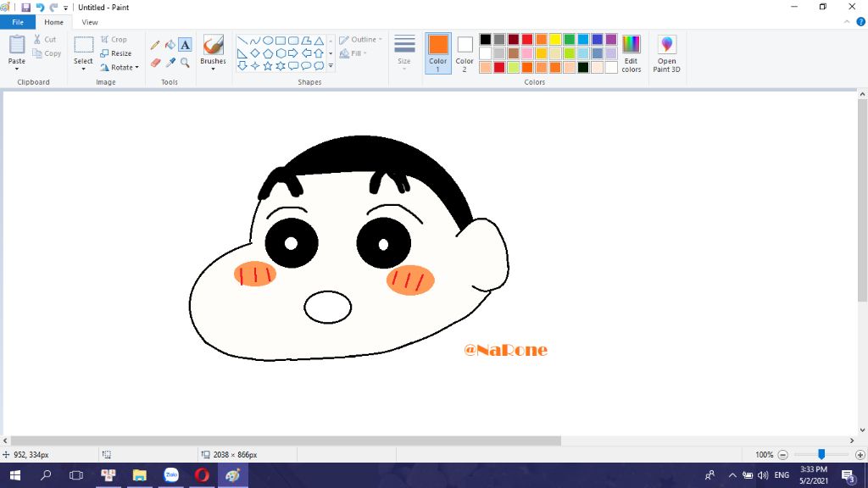
Task: Pick the Rounded rectangle shape
Action: click(293, 41)
